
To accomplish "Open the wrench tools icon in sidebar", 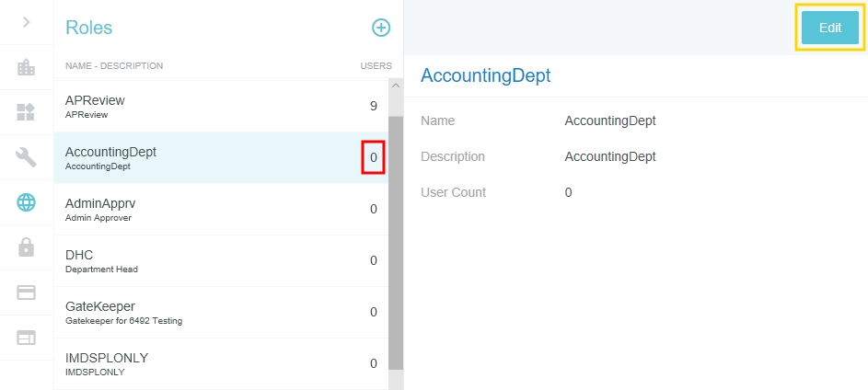I will pos(26,157).
